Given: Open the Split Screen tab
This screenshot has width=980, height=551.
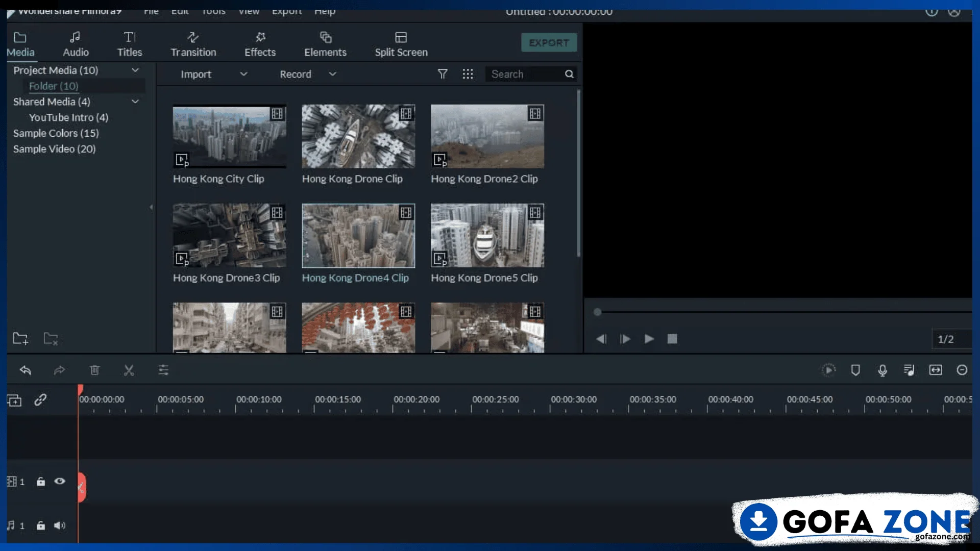Looking at the screenshot, I should [401, 44].
